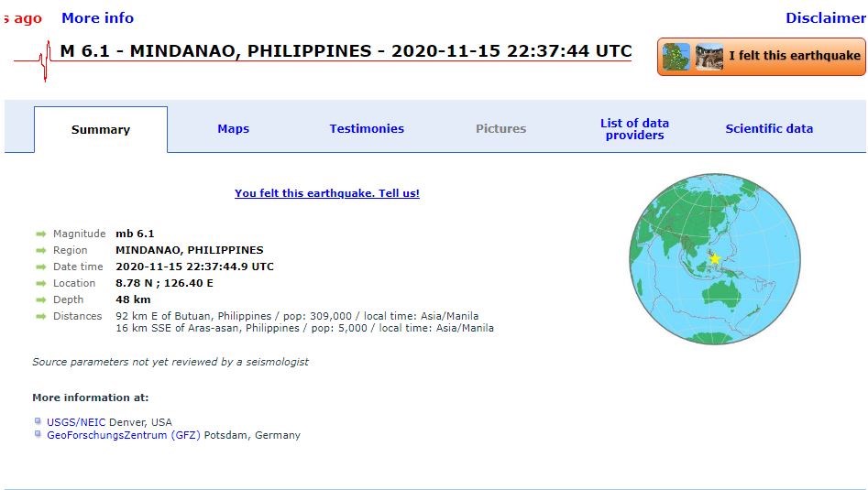868x490 pixels.
Task: Click the bullet icon next to GeoForschungsZentrum
Action: click(x=38, y=435)
